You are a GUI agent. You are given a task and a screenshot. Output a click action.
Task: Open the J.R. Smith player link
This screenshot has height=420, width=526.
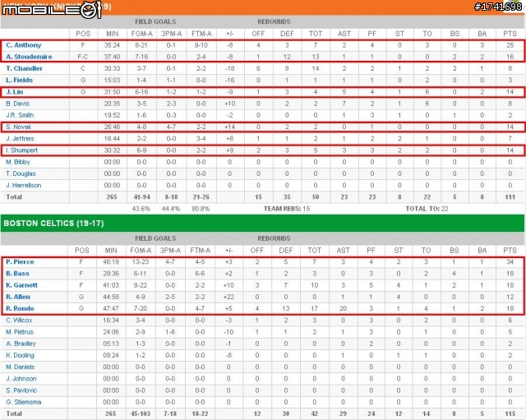[20, 115]
